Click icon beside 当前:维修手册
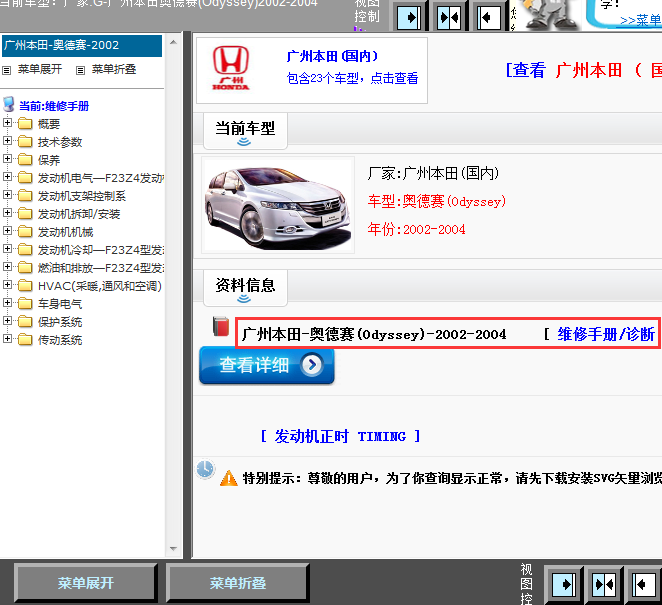The image size is (662, 605). click(9, 104)
